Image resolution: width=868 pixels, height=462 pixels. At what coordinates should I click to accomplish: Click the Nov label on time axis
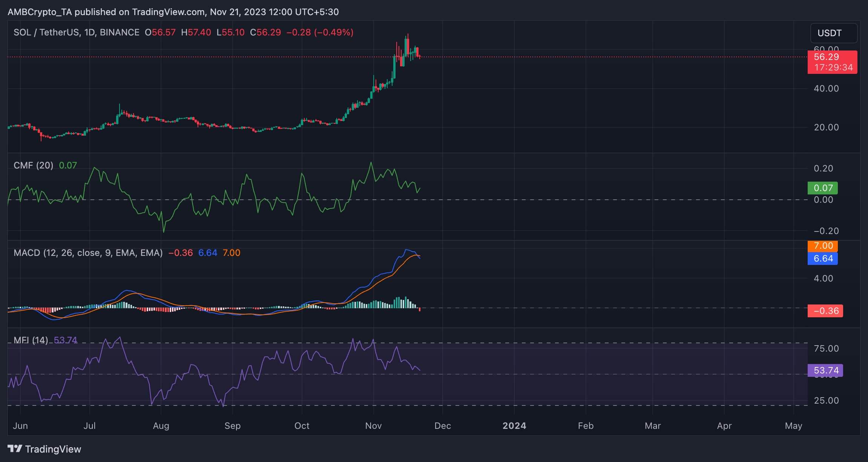[x=373, y=426]
